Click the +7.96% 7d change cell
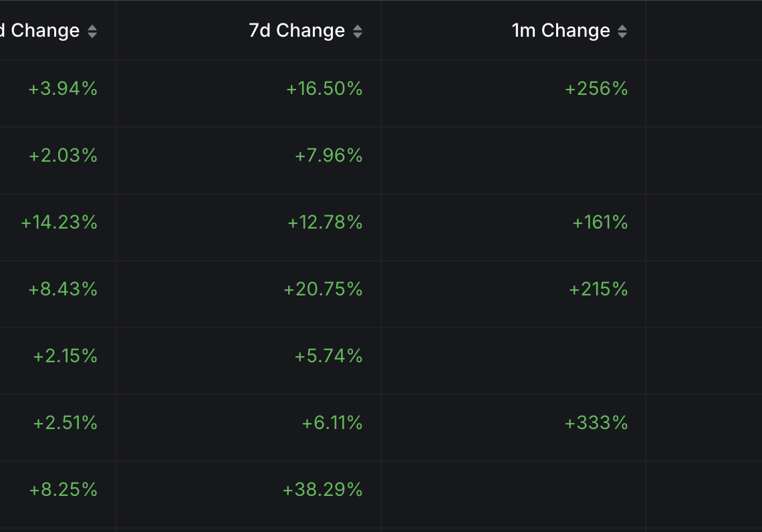 click(329, 156)
